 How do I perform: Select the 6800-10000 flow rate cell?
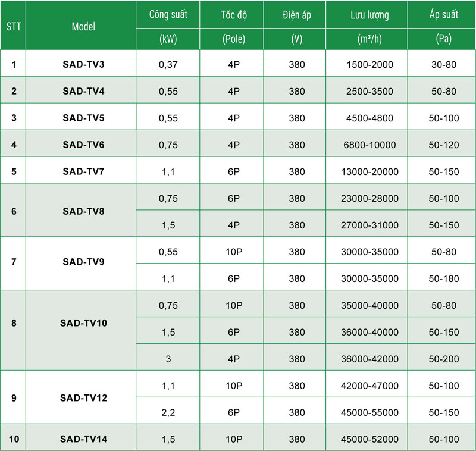[x=369, y=145]
